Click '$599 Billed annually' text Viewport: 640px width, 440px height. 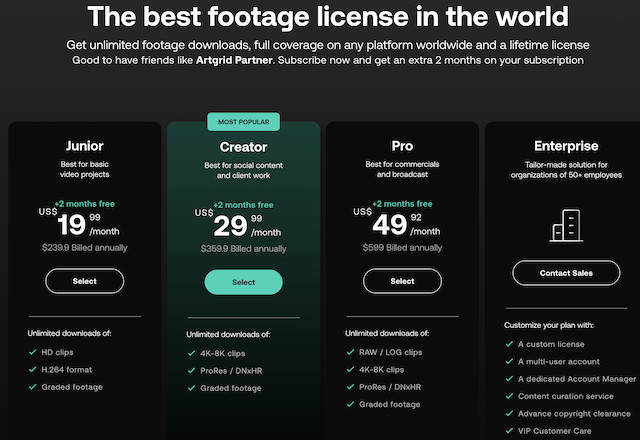402,248
